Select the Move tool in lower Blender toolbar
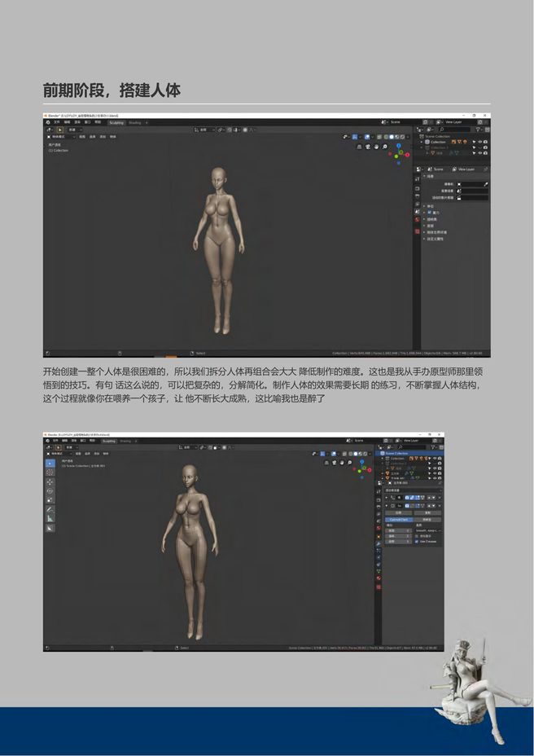Image resolution: width=534 pixels, height=756 pixels. click(x=50, y=482)
